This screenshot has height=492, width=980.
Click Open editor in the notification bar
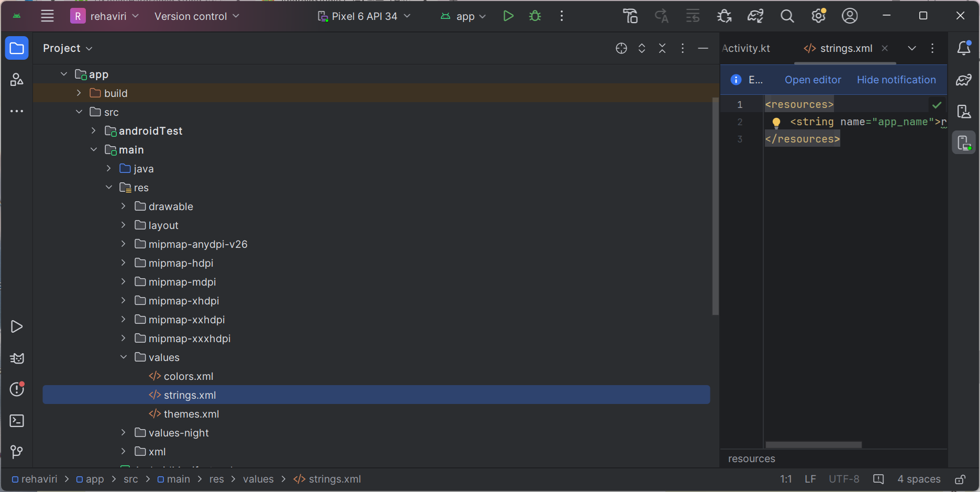[812, 80]
